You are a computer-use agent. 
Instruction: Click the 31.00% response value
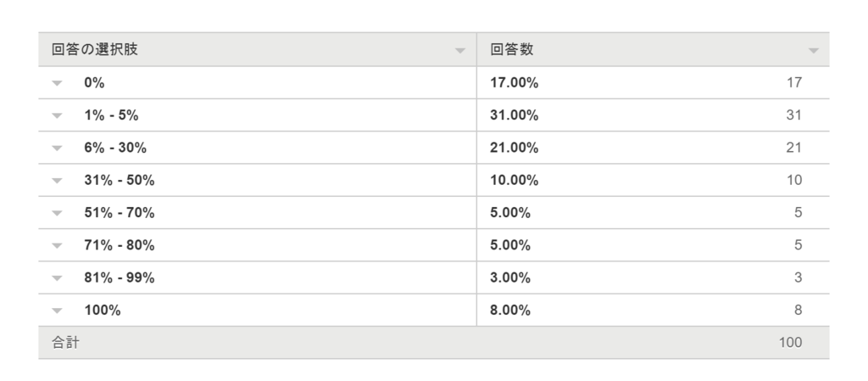coord(514,115)
